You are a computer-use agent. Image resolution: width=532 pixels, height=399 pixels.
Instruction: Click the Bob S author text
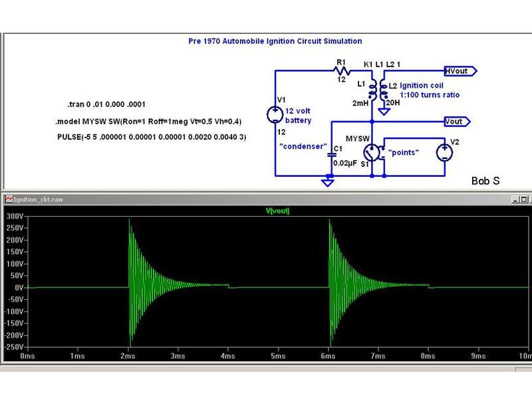(485, 181)
